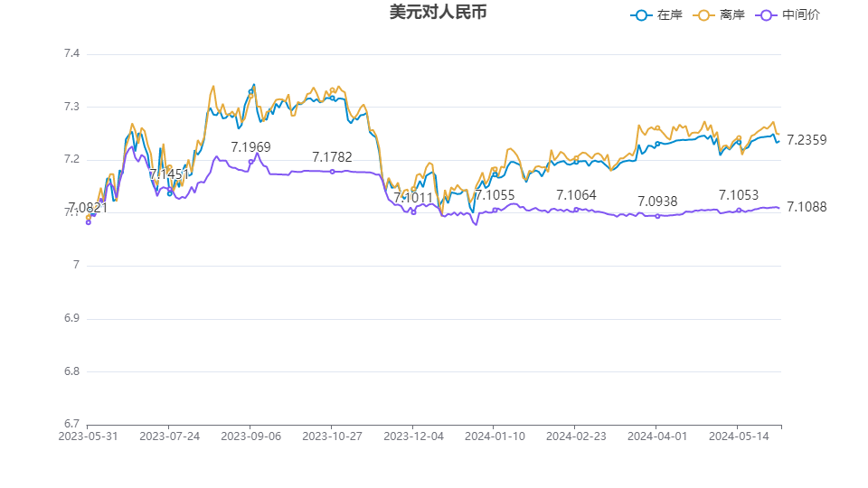Click the 7.1088 end value label
This screenshot has height=488, width=868.
[x=807, y=207]
